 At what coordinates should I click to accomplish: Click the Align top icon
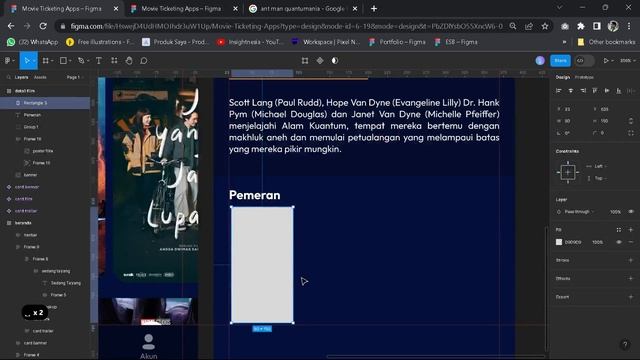pos(595,91)
